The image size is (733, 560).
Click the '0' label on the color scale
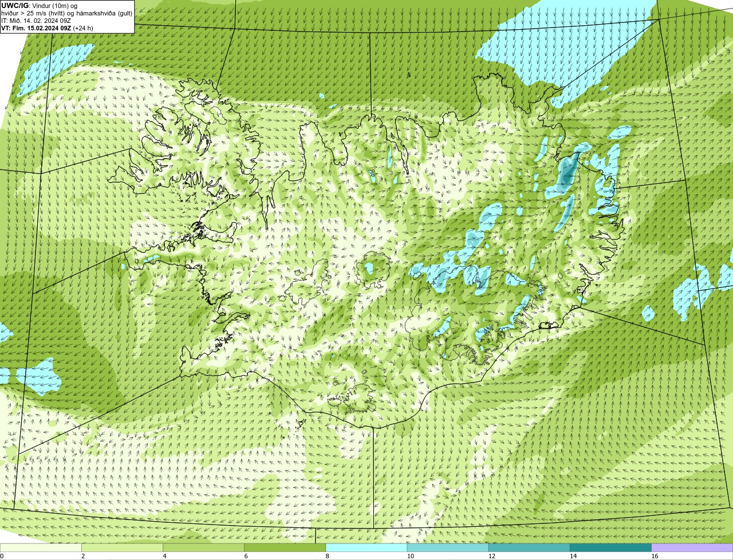coord(2,556)
